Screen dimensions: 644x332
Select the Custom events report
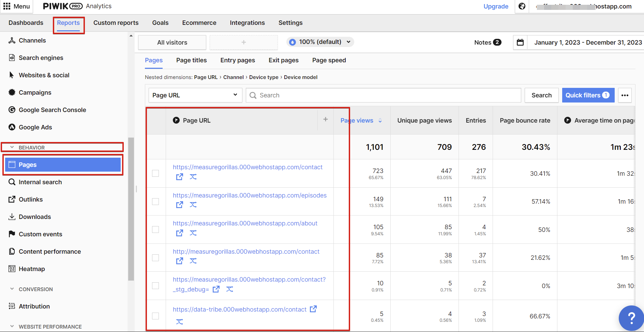(x=40, y=234)
